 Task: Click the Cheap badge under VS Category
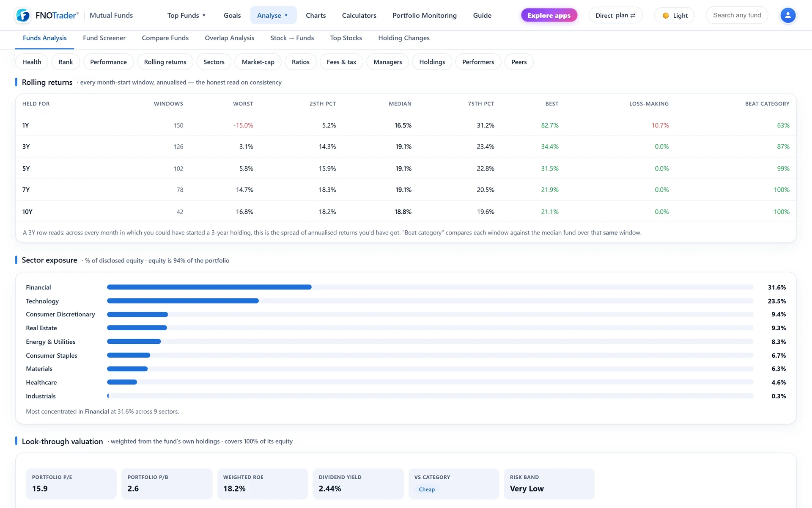click(427, 489)
